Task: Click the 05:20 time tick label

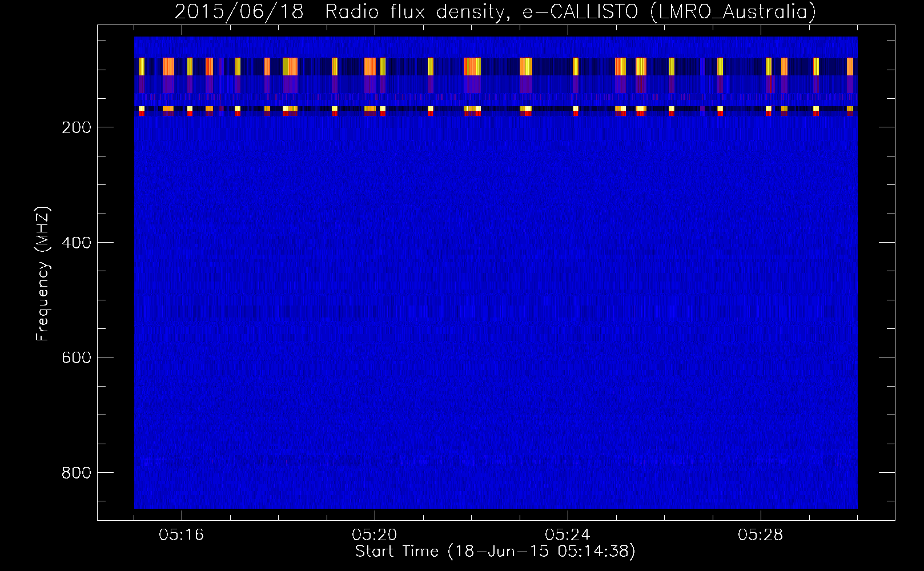Action: (x=375, y=535)
